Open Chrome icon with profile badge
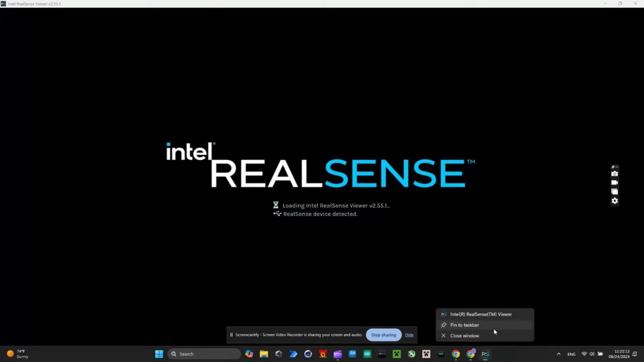 coord(470,354)
